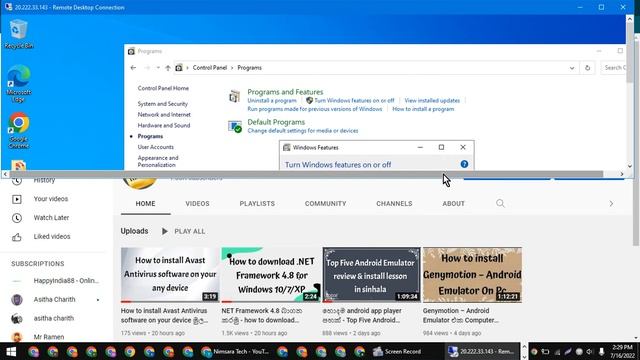Click the taskbar volume icon
Viewport: 640px width, 360px height.
pyautogui.click(x=589, y=351)
